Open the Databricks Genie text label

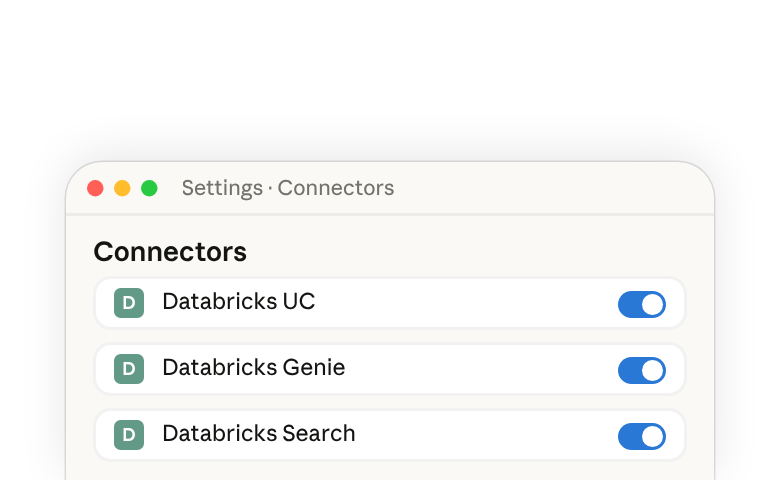pos(254,368)
